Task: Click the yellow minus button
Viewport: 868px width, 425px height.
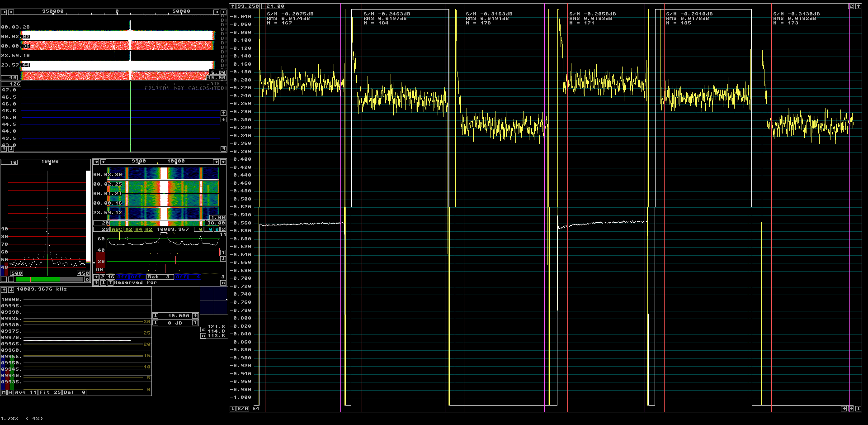Action: point(4,279)
